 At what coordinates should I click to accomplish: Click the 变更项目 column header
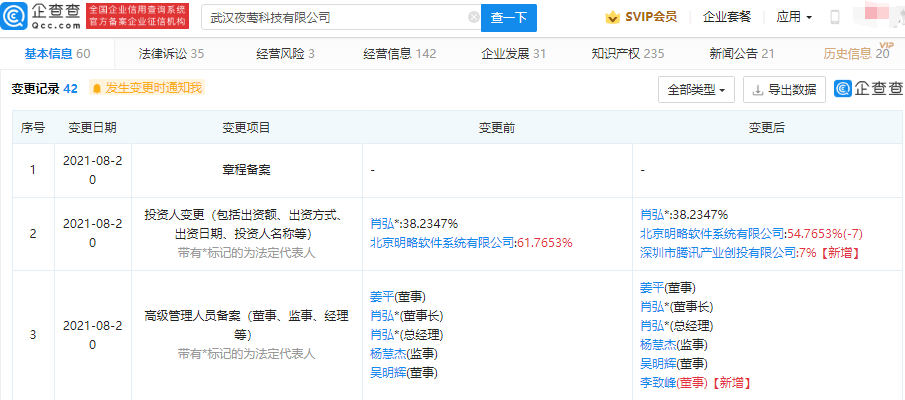[246, 128]
